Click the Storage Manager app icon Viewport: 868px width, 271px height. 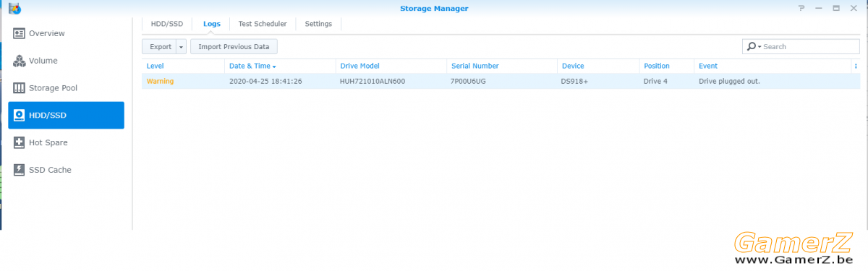pos(14,8)
